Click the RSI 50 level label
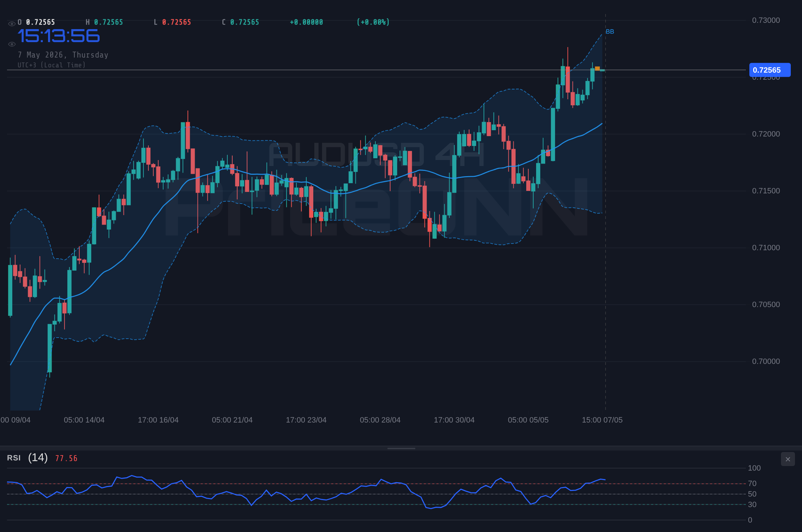This screenshot has width=802, height=532. point(752,494)
